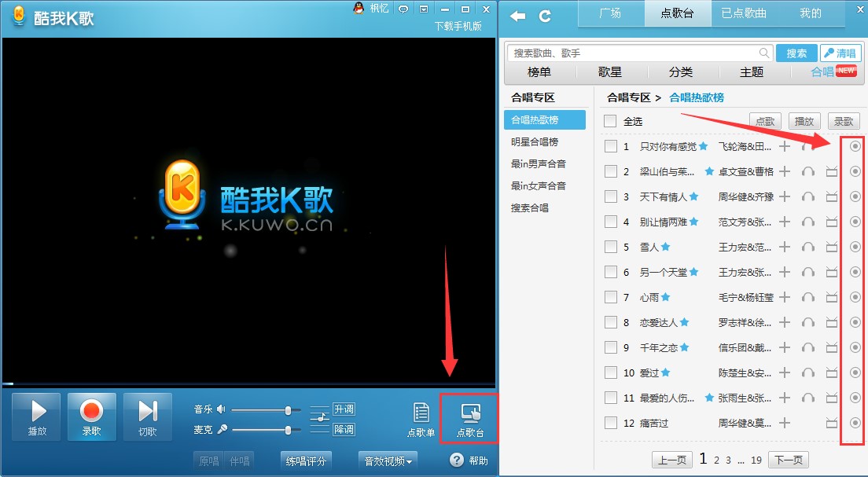Image resolution: width=868 pixels, height=477 pixels.
Task: Click the 搜索 search button
Action: (x=796, y=53)
